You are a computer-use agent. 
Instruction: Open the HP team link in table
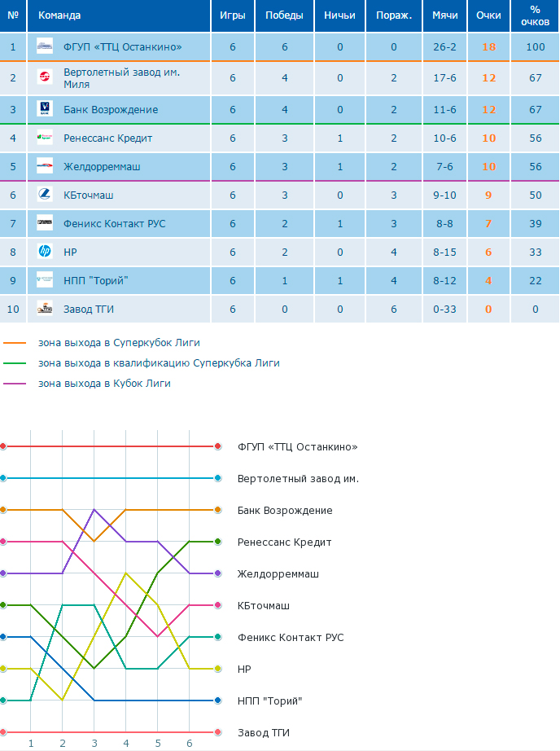click(x=70, y=252)
